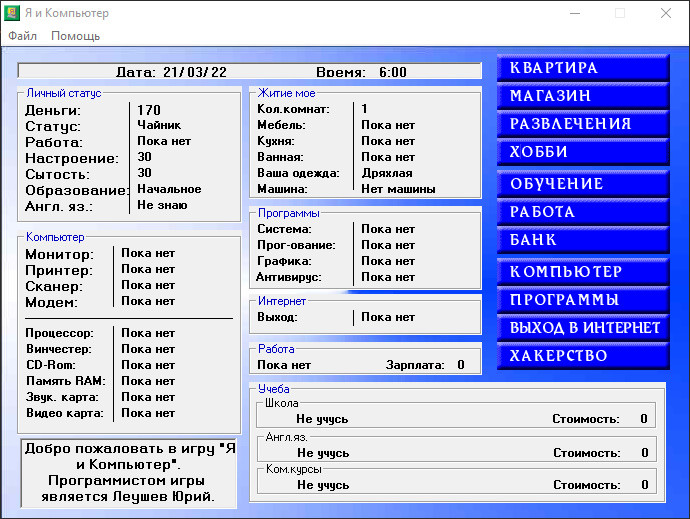
Task: Select the ХОББИ button
Action: tap(582, 152)
